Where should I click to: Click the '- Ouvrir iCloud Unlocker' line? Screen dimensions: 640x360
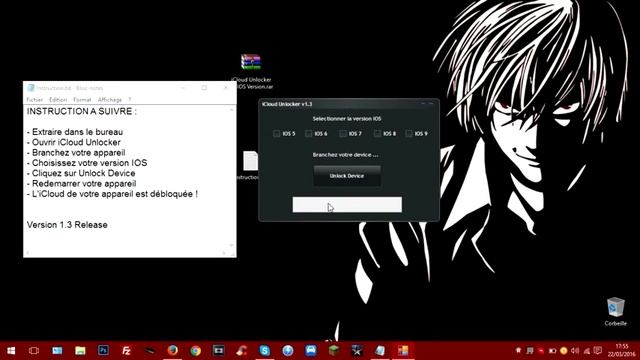click(x=74, y=142)
